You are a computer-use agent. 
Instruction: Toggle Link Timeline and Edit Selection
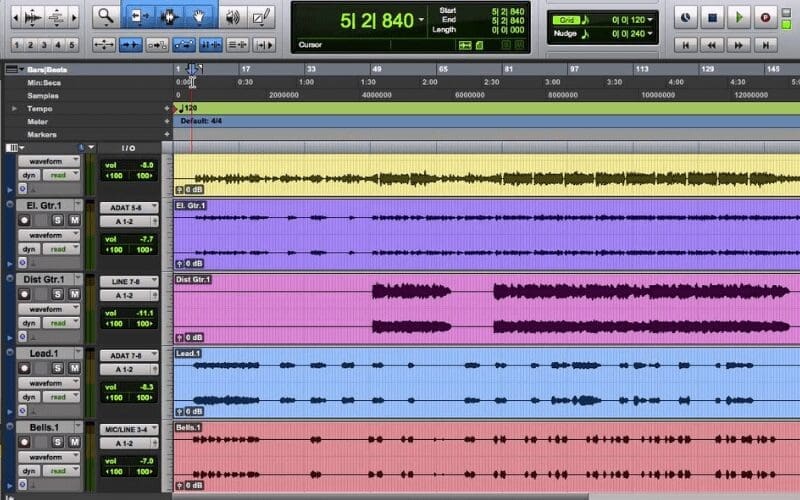[210, 45]
